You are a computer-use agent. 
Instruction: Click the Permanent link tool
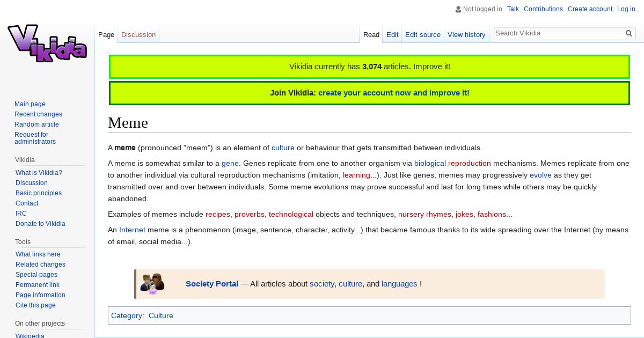38,285
